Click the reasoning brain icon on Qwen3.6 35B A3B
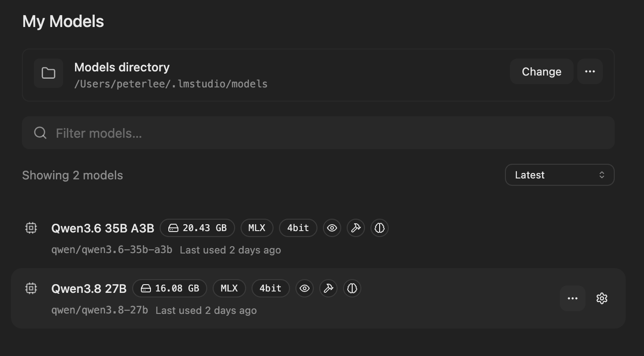Image resolution: width=644 pixels, height=356 pixels. click(380, 228)
